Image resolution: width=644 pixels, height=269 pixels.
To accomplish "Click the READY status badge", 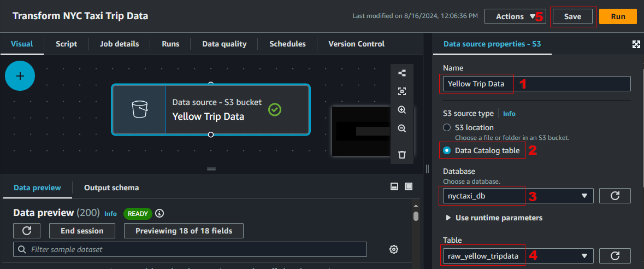I will (x=138, y=213).
